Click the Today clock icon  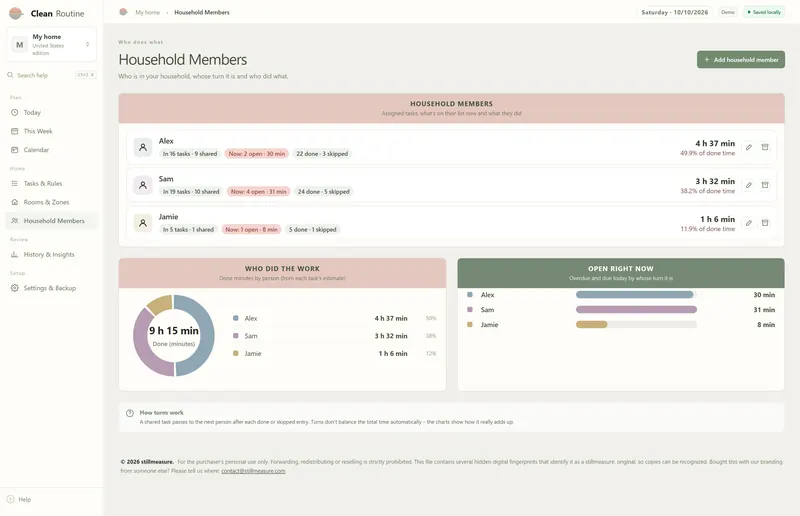14,112
